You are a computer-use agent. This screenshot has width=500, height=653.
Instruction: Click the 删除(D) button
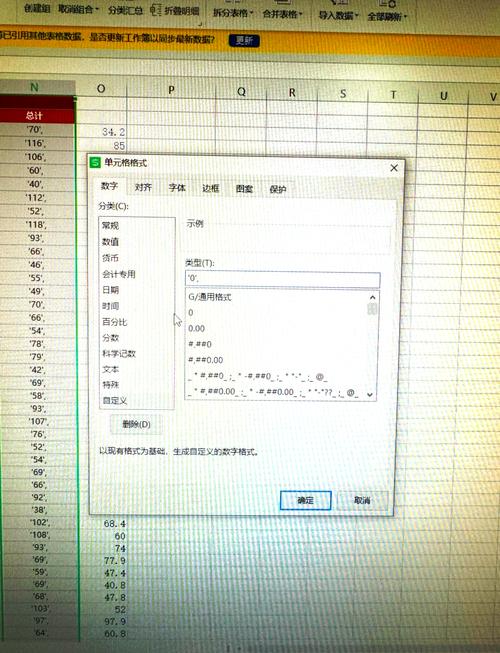point(136,424)
